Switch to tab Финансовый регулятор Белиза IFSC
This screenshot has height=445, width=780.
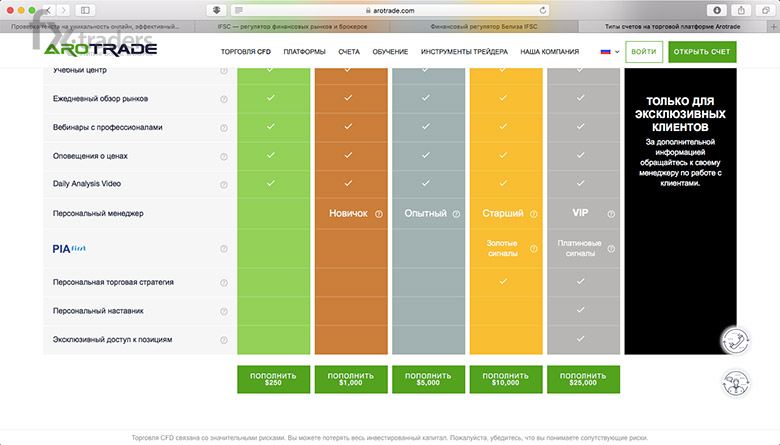pyautogui.click(x=484, y=26)
